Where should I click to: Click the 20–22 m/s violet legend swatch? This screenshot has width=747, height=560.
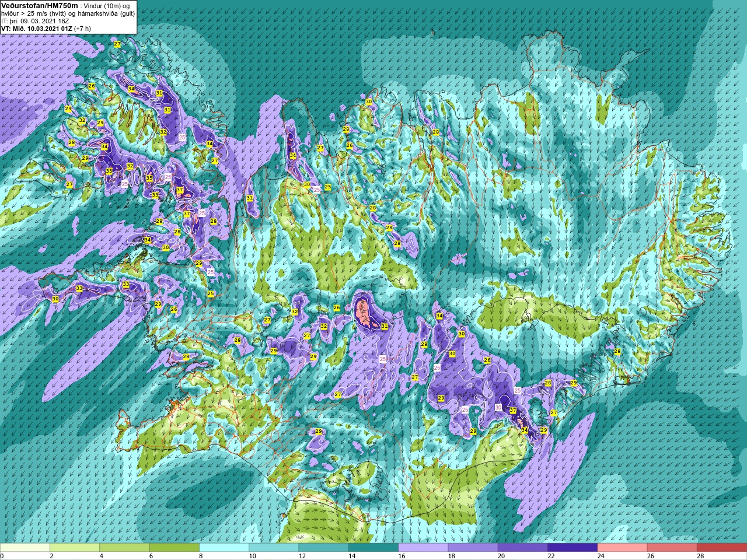[522, 548]
